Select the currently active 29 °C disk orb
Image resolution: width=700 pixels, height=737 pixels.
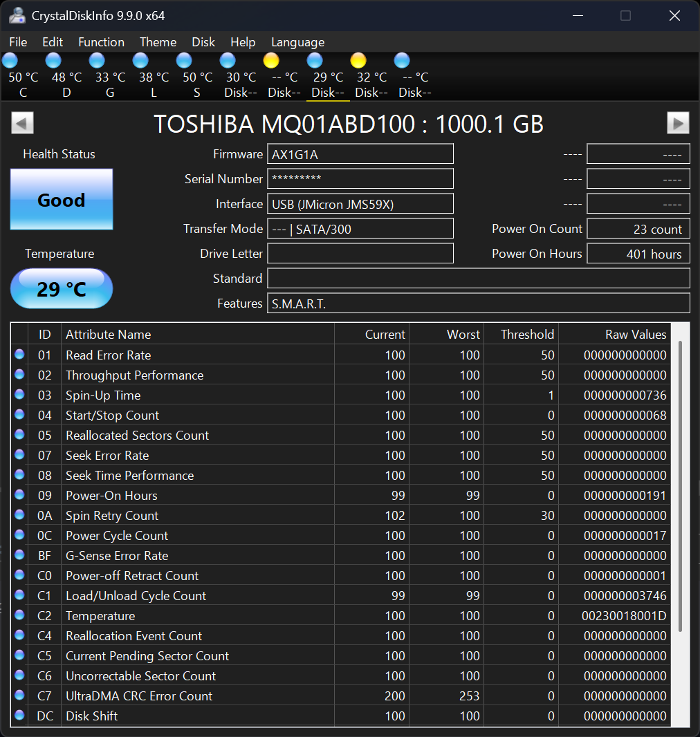(x=315, y=61)
